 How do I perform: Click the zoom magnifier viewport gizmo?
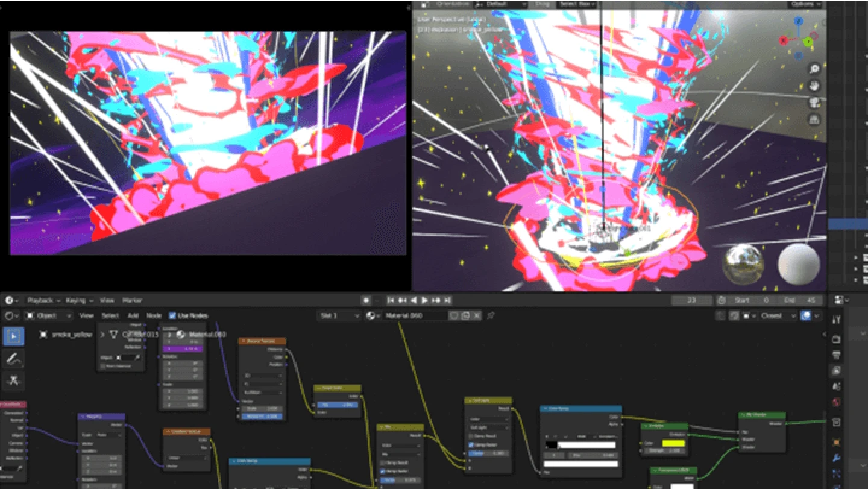click(814, 69)
